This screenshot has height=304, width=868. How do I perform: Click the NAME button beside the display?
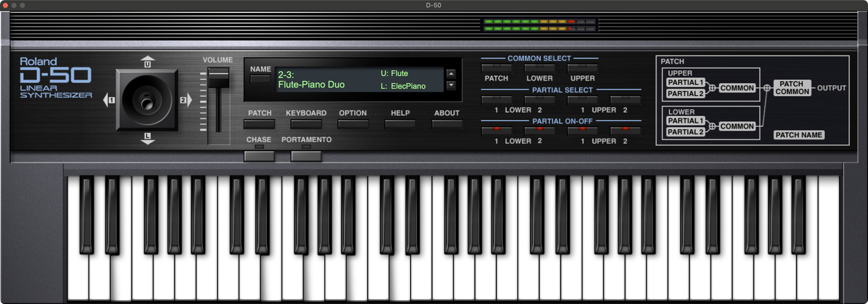[x=260, y=79]
